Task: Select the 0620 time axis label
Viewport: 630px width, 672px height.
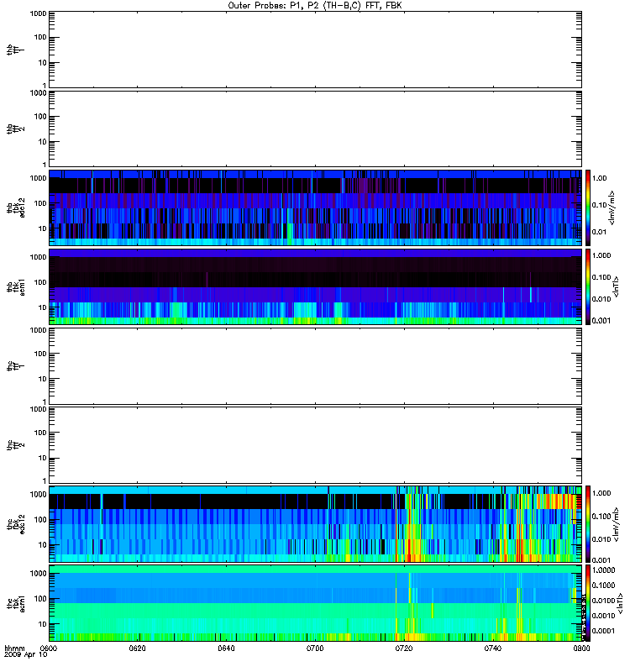Action: (x=137, y=648)
